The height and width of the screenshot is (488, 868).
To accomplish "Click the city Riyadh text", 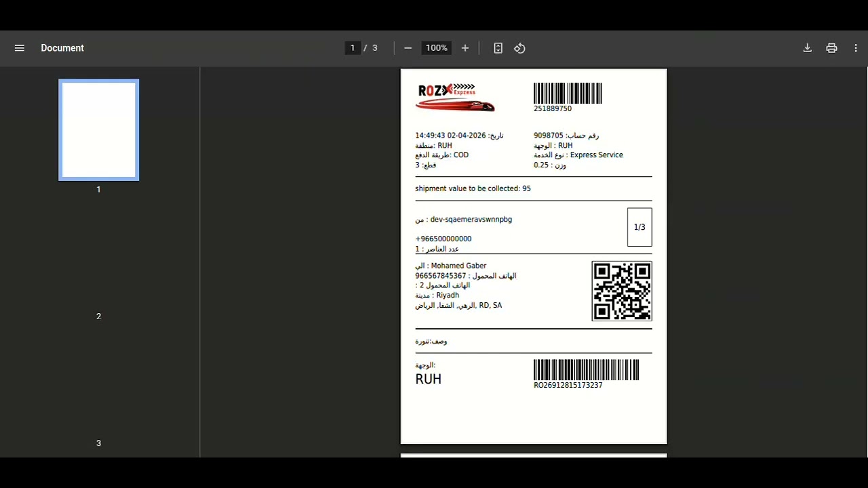I will point(448,296).
